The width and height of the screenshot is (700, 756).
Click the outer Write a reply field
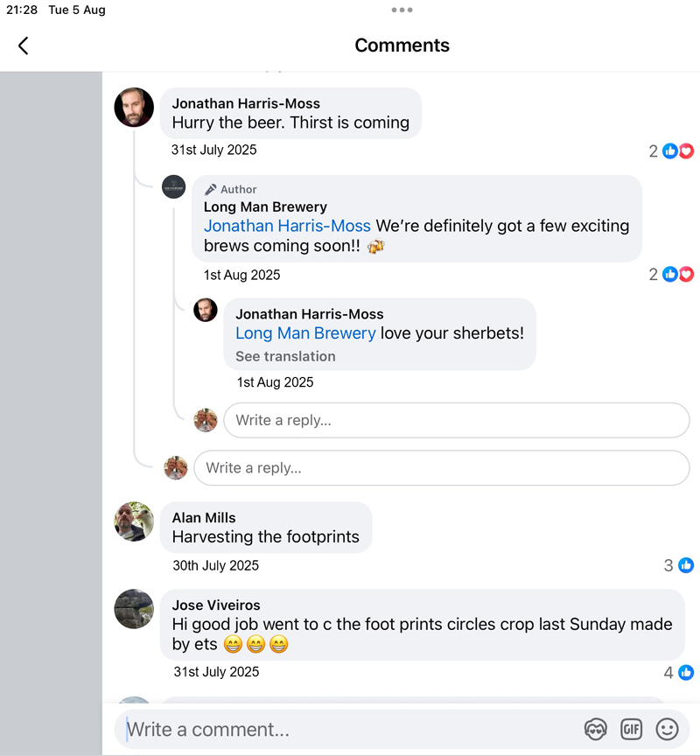(x=441, y=468)
